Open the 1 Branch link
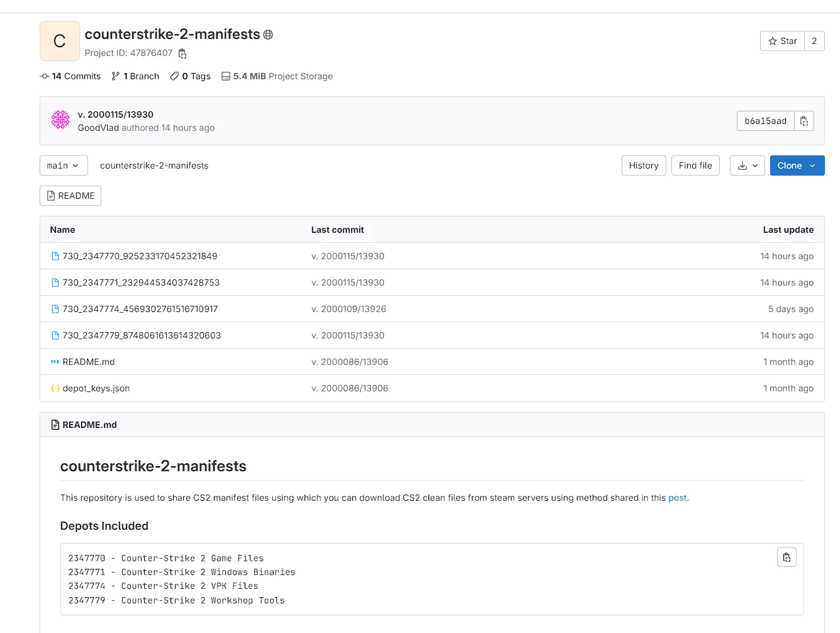 pos(136,76)
